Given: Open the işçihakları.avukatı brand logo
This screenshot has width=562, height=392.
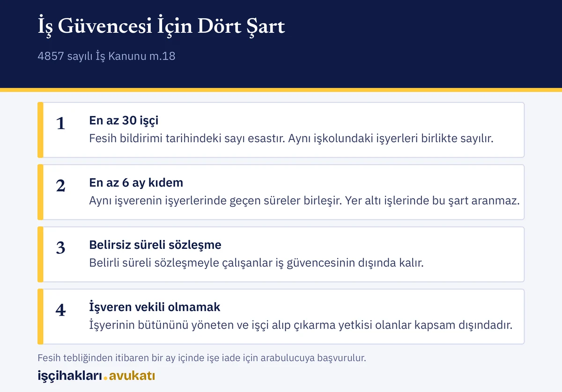Looking at the screenshot, I should point(96,376).
